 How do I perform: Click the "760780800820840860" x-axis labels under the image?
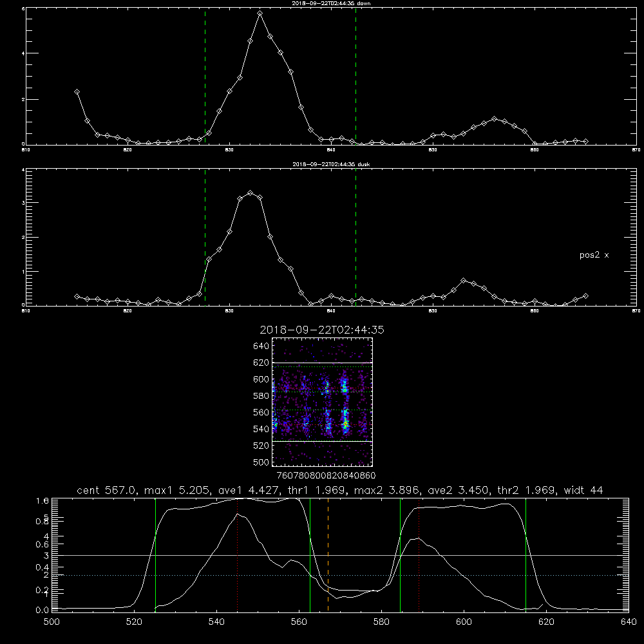326,476
